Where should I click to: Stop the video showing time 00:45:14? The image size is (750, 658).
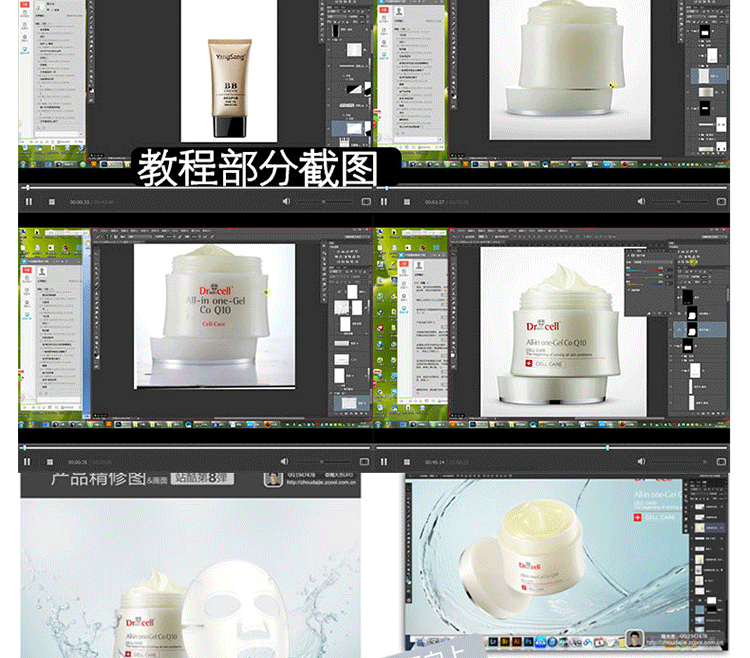[407, 462]
